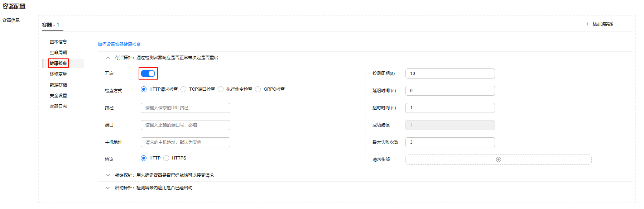Switch to the 容器 - 1 tab
Image resolution: width=644 pixels, height=209 pixels.
[x=51, y=25]
